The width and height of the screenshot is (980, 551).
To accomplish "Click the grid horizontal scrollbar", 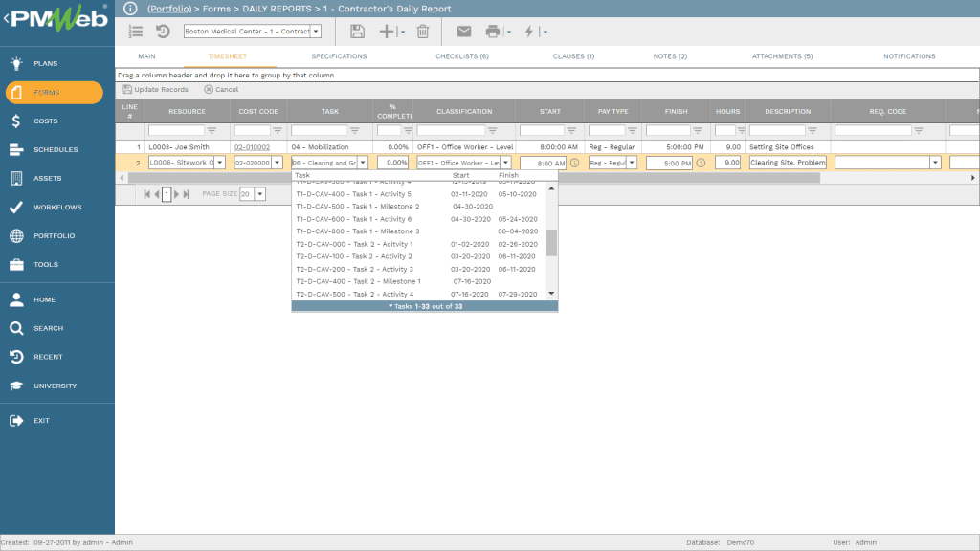I will click(x=474, y=178).
